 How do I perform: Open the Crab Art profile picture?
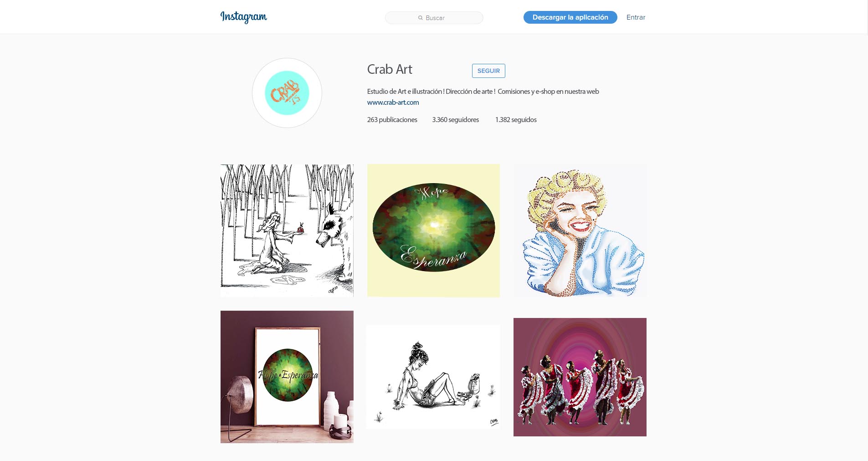point(287,93)
